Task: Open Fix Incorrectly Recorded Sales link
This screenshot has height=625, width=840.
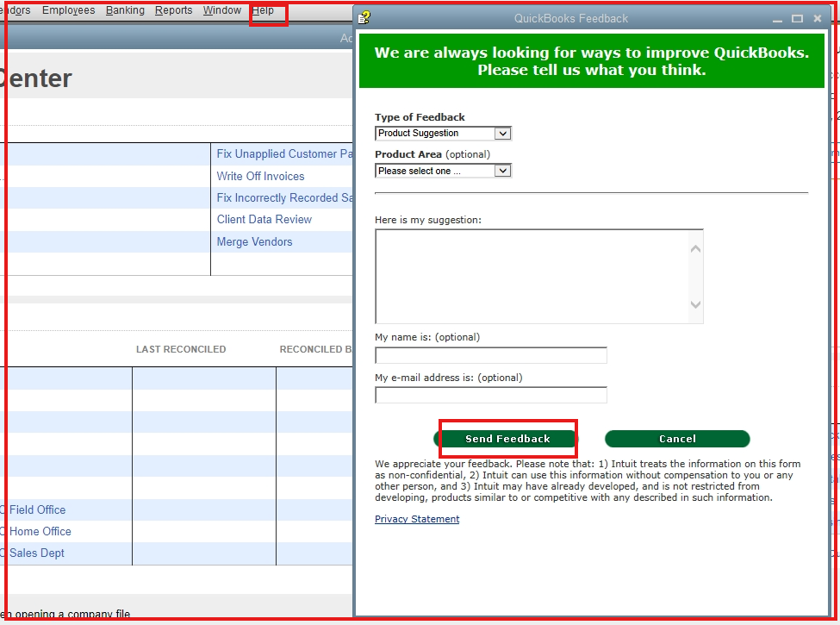Action: pos(284,197)
